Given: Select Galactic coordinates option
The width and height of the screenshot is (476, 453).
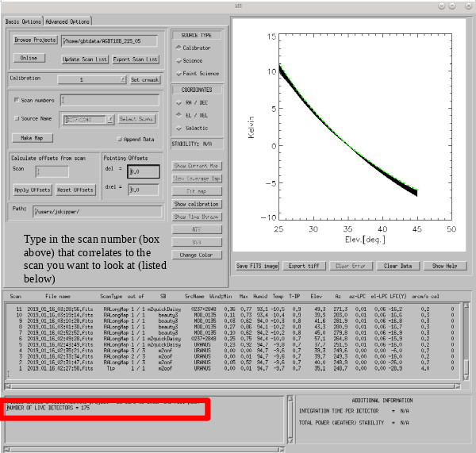Looking at the screenshot, I should [178, 129].
